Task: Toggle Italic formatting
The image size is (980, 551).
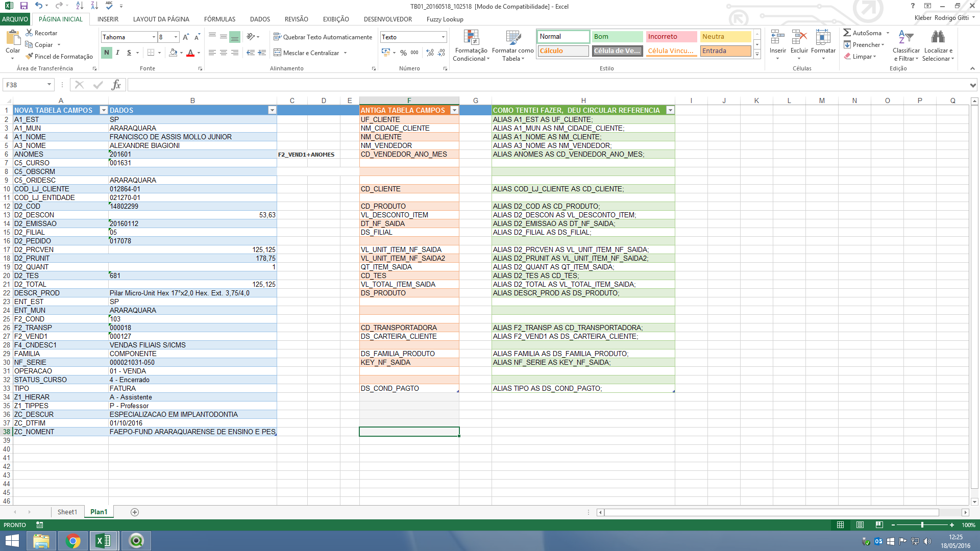Action: coord(117,53)
